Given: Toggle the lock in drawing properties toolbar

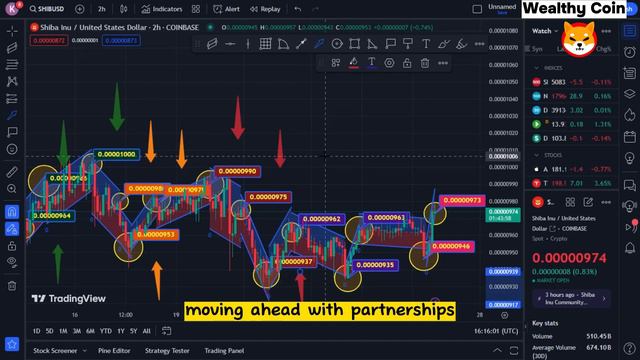Looking at the screenshot, I should tap(407, 63).
